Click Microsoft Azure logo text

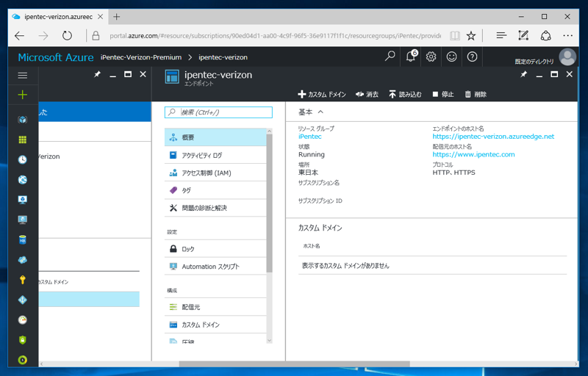[x=56, y=57]
